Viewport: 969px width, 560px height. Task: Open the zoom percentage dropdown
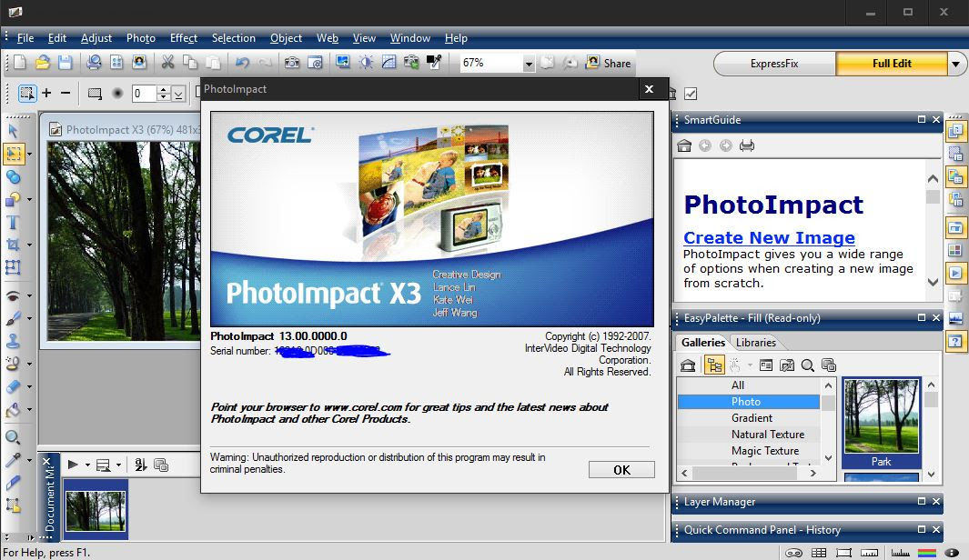point(529,64)
